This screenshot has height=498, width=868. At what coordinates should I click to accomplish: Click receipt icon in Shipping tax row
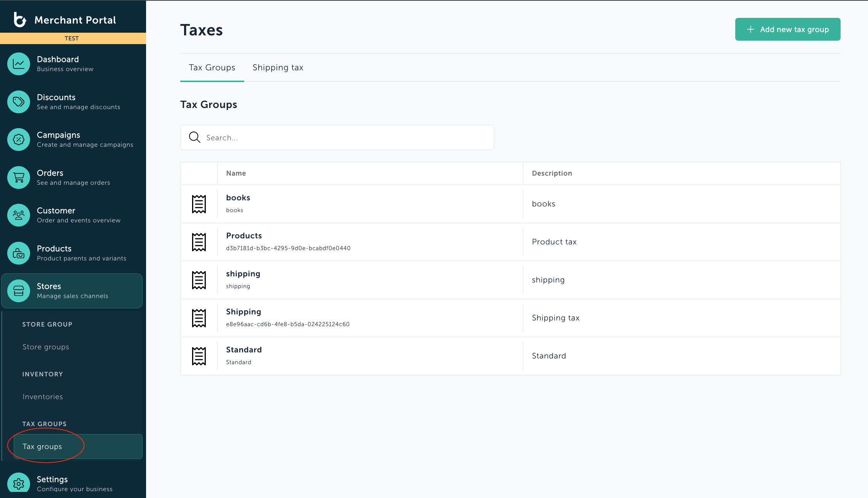coord(199,318)
